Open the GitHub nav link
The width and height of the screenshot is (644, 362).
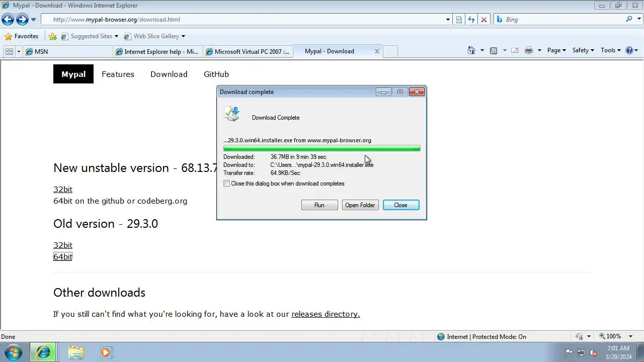point(216,74)
